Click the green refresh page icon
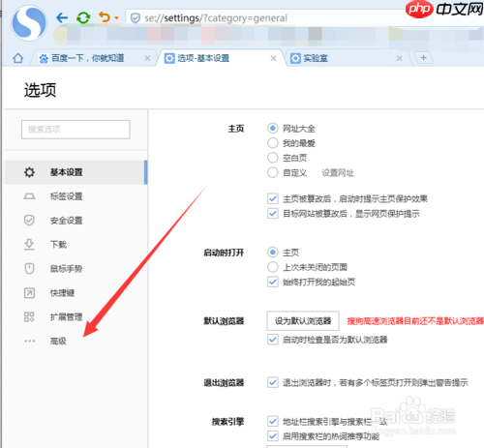Viewport: 484px width, 448px height. [x=83, y=17]
